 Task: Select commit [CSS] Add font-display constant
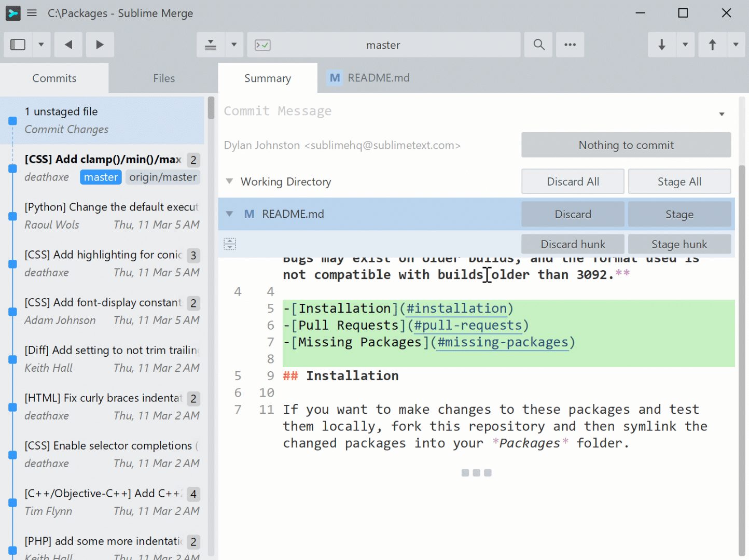pos(102,311)
